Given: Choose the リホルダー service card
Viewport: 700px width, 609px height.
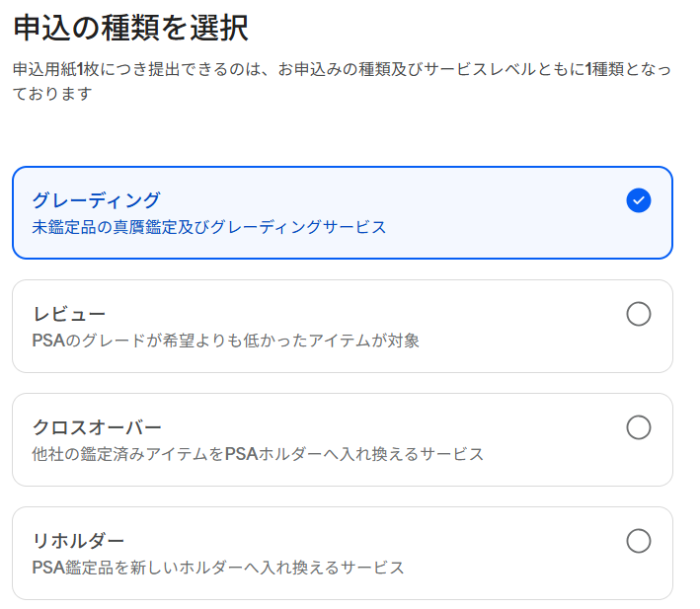Looking at the screenshot, I should pyautogui.click(x=342, y=554).
